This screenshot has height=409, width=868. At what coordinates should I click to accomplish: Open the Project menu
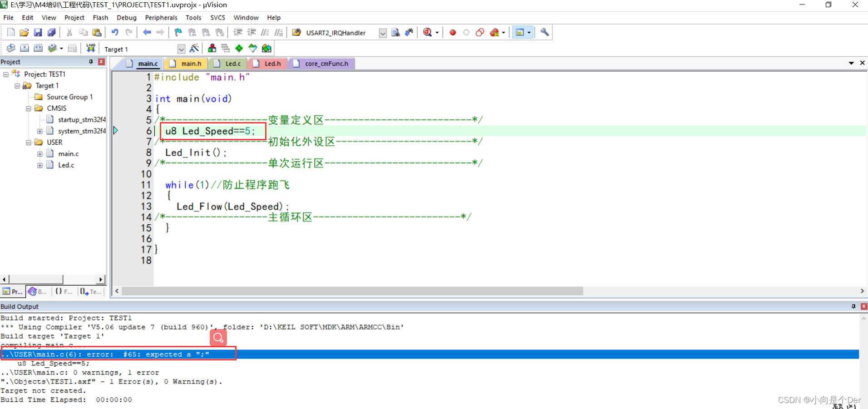point(74,18)
